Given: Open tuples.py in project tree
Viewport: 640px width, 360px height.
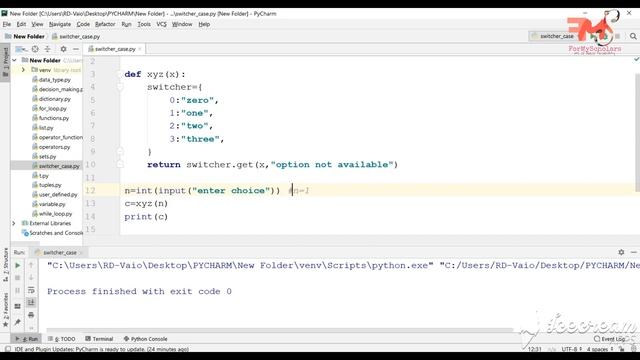Looking at the screenshot, I should pos(47,185).
